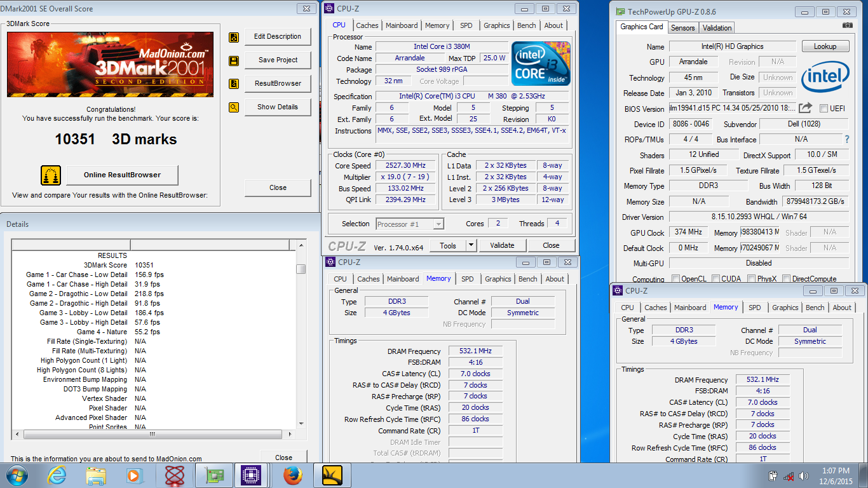868x488 pixels.
Task: Take a GPU-Z screenshot with camera icon
Action: 848,25
